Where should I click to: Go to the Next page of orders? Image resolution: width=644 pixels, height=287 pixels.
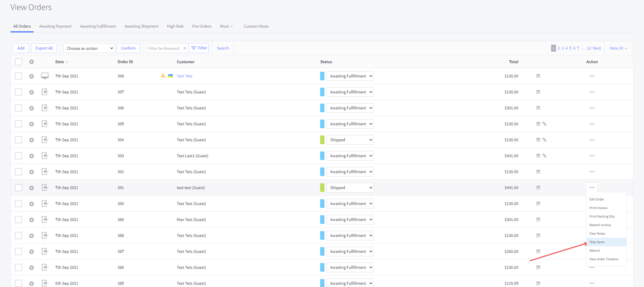coord(597,48)
